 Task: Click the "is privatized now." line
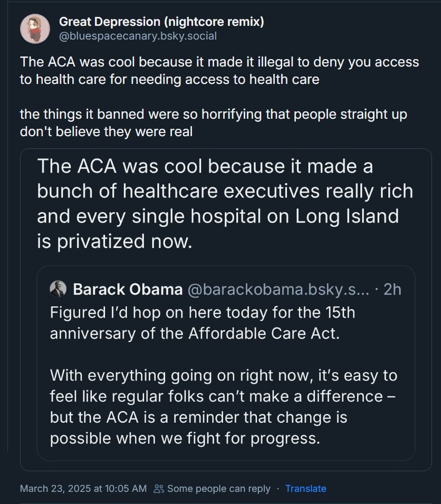(113, 241)
